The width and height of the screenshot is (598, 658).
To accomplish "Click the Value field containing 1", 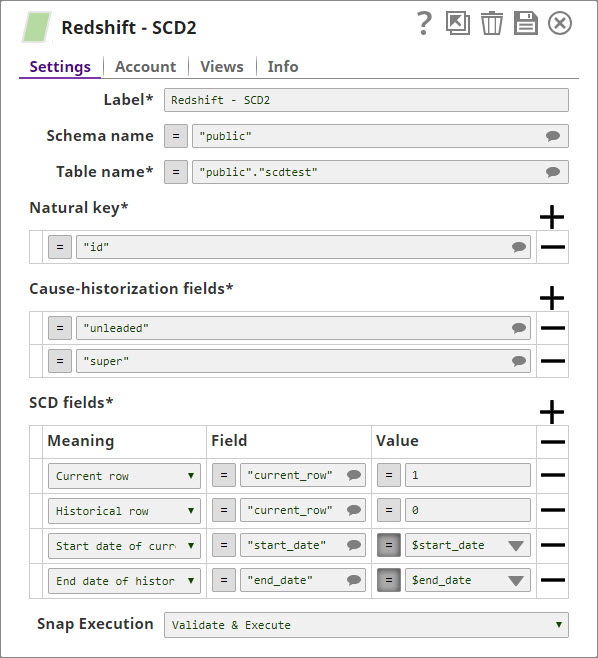I will (467, 475).
